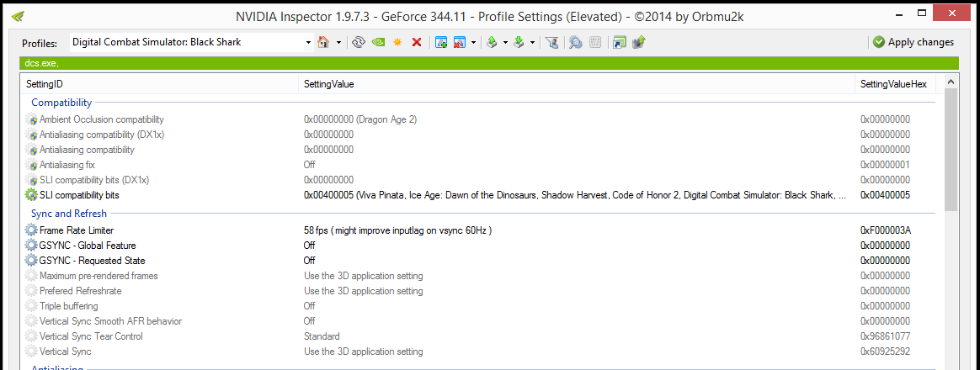This screenshot has height=370, width=980.
Task: Apply changes to the profile
Action: coord(913,42)
